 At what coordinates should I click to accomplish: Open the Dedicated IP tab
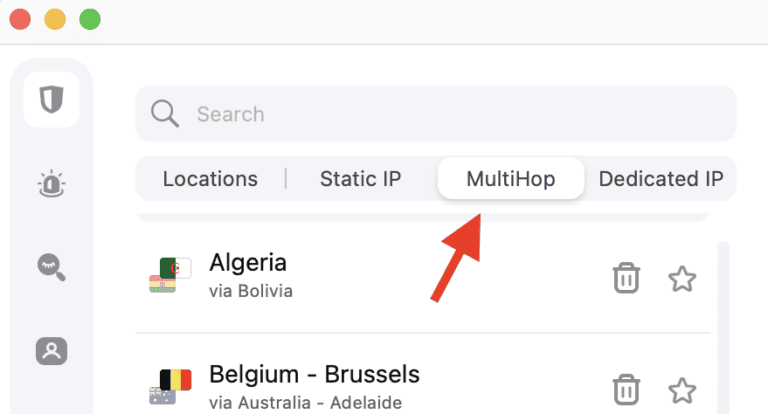pyautogui.click(x=660, y=179)
